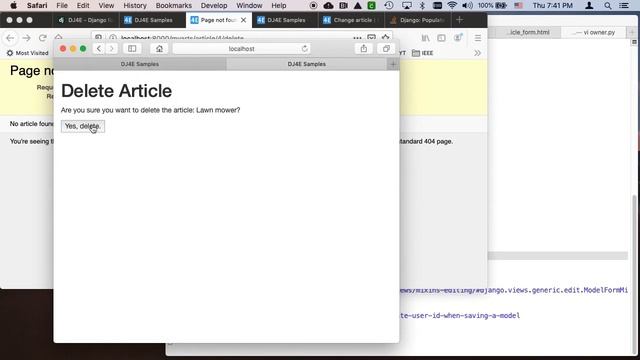This screenshot has width=640, height=360.
Task: Reload page in Safari address bar
Action: coord(304,49)
